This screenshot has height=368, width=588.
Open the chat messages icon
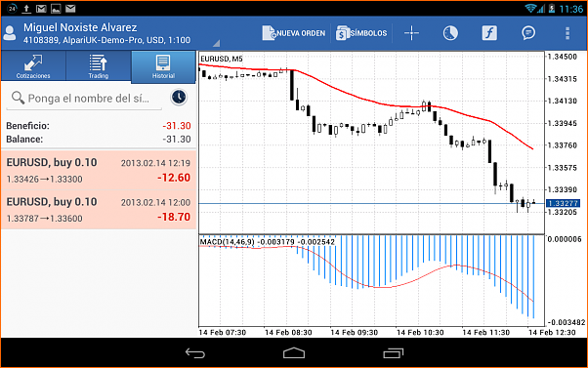(x=528, y=33)
